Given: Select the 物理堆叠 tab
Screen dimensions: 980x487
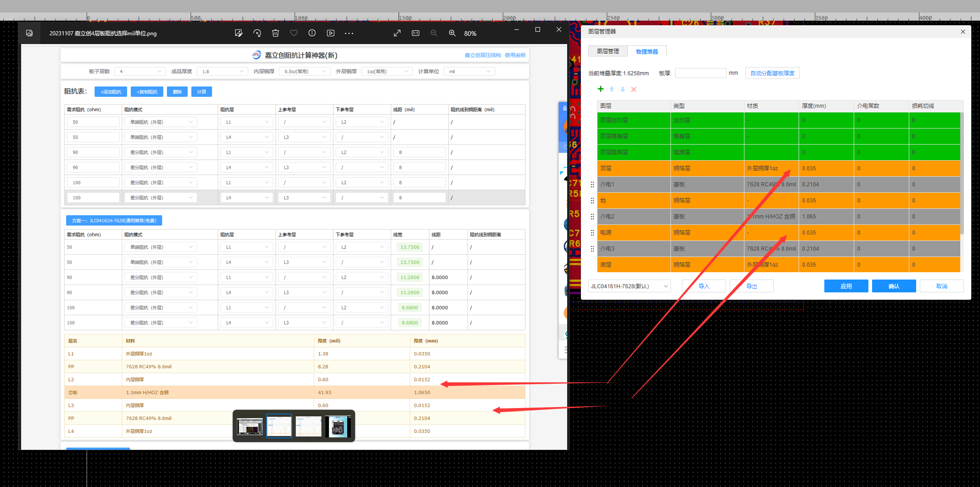Looking at the screenshot, I should pos(647,51).
